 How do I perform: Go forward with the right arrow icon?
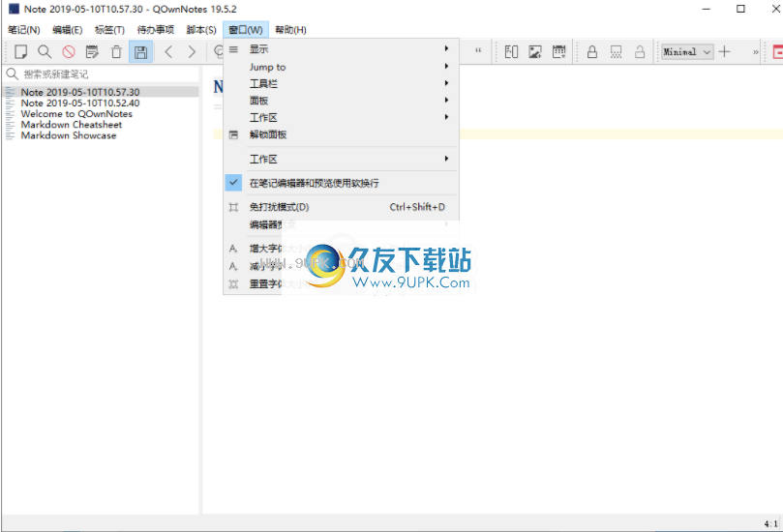point(193,52)
